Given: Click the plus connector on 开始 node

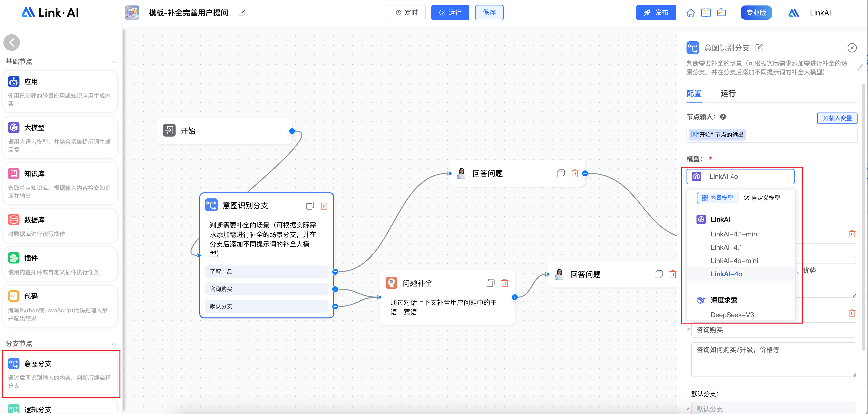Looking at the screenshot, I should [292, 131].
